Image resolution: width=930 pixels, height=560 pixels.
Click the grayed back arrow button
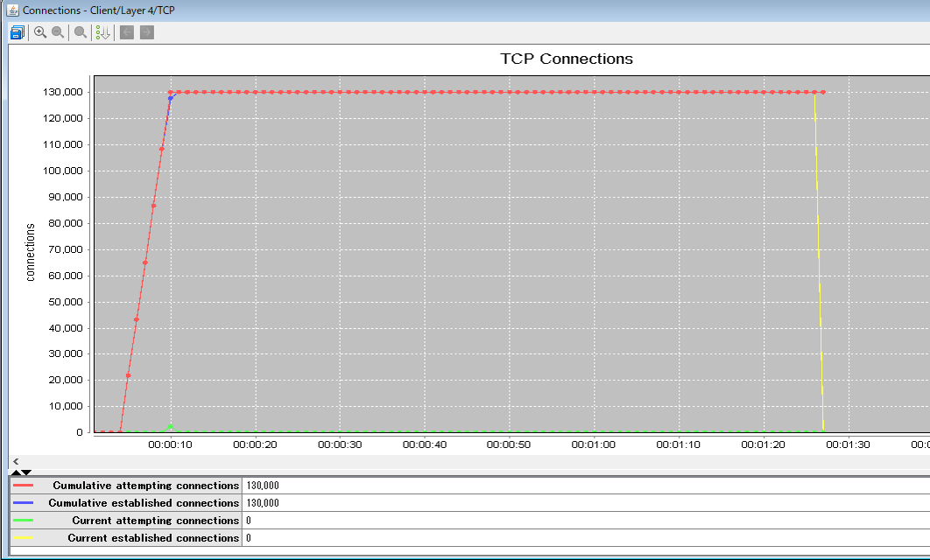[127, 32]
